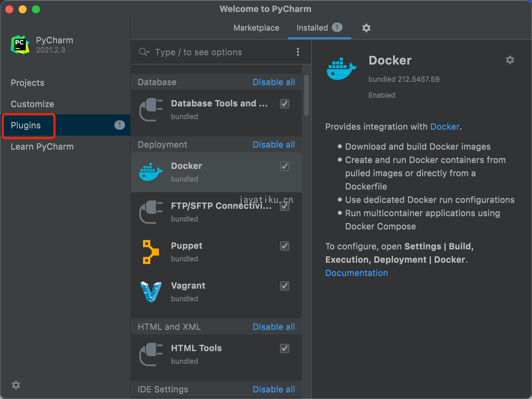This screenshot has height=399, width=532.
Task: Select the FTP/SFTP Connectivity plugin name
Action: click(x=221, y=206)
